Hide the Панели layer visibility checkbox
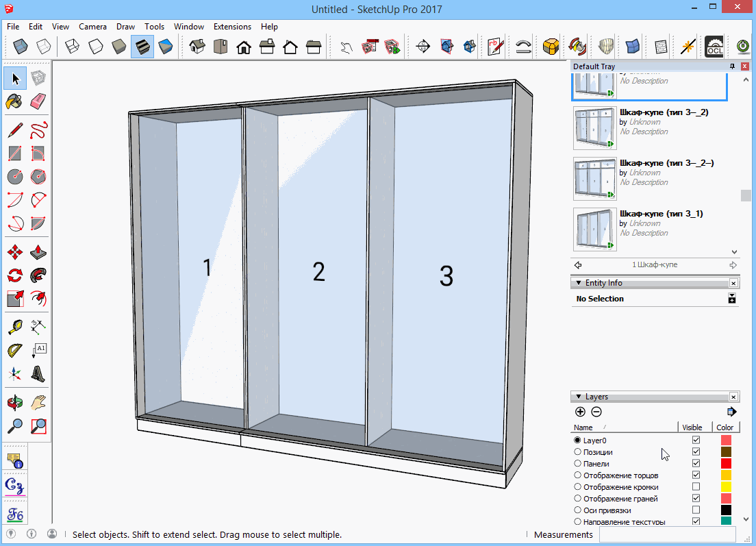This screenshot has width=756, height=546. point(696,464)
